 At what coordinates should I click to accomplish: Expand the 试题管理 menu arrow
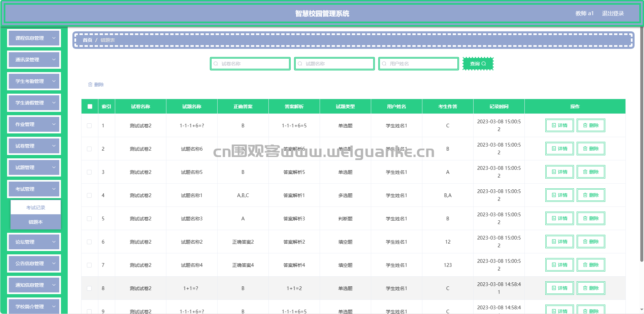pyautogui.click(x=54, y=167)
